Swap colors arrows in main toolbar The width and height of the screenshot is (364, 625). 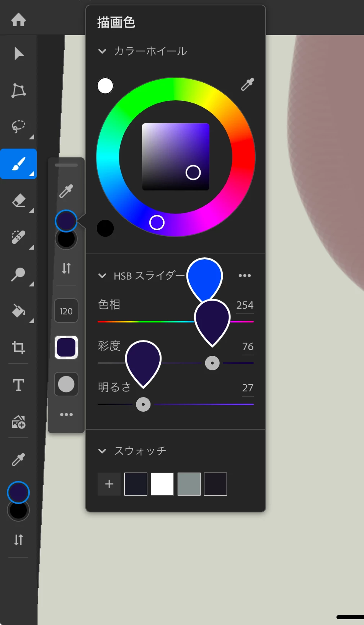[x=18, y=540]
